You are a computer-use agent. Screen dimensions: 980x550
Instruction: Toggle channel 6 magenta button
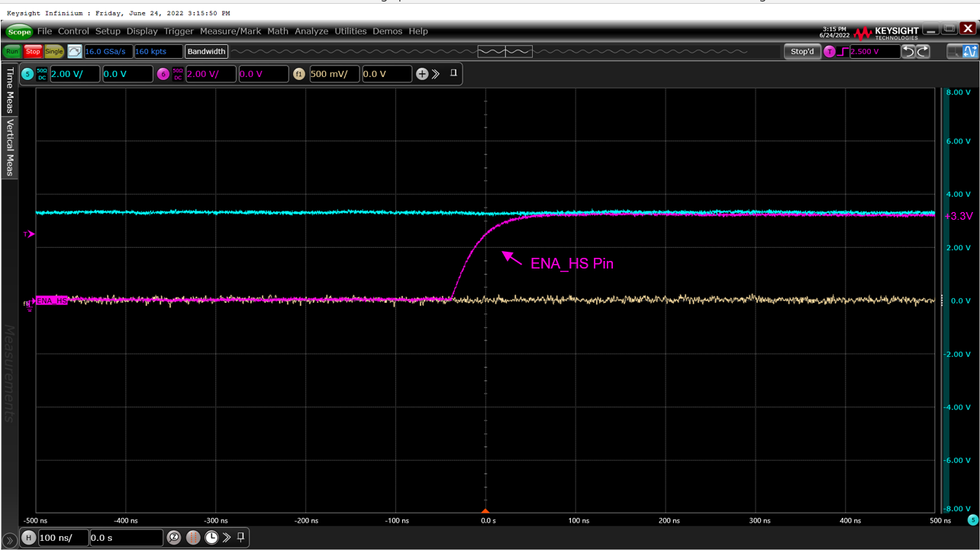[x=163, y=74]
